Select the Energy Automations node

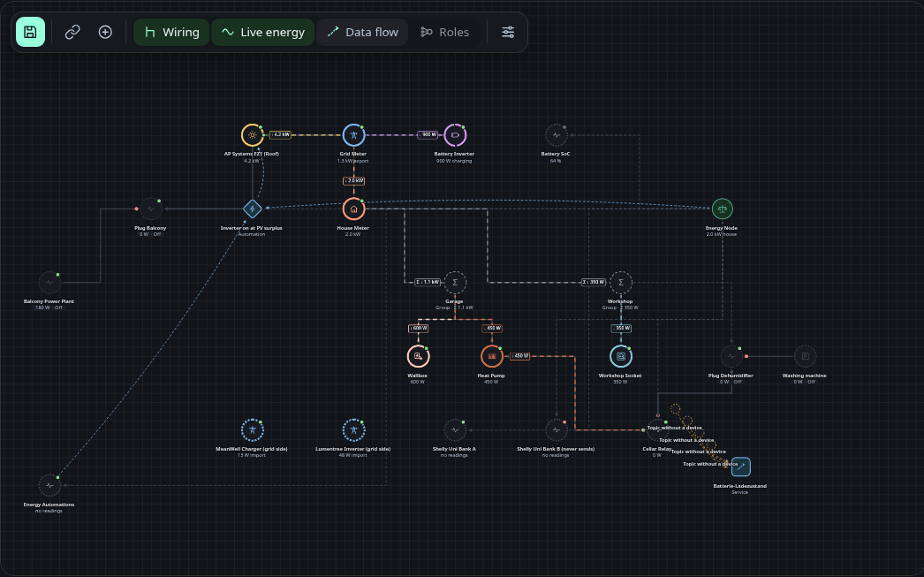(x=49, y=485)
